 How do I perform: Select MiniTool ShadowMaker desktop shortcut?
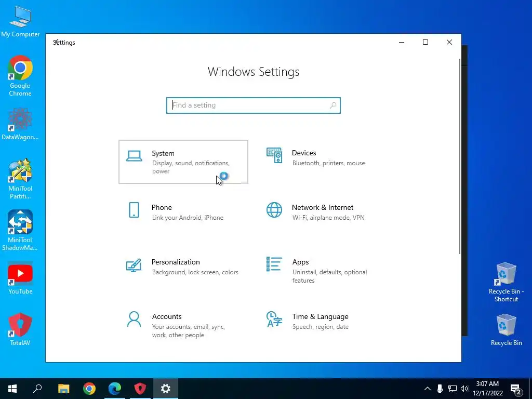coord(20,230)
